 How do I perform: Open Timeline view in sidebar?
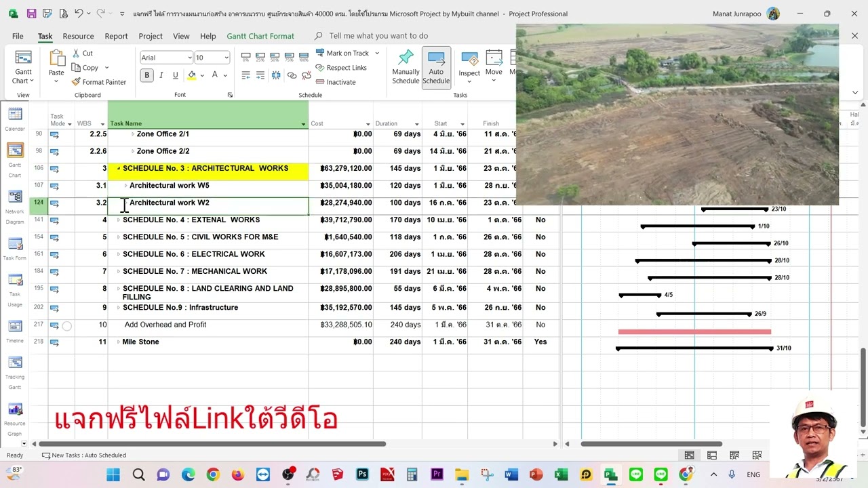15,327
